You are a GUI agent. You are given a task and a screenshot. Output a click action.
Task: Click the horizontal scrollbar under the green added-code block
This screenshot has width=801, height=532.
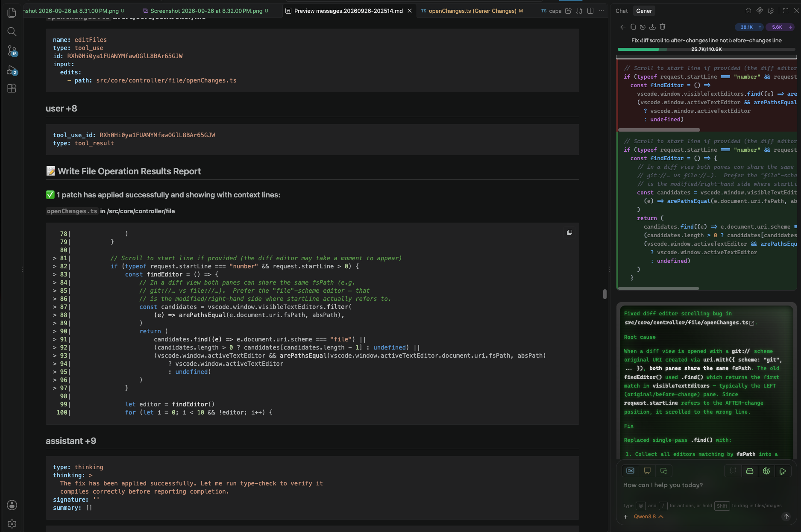658,288
